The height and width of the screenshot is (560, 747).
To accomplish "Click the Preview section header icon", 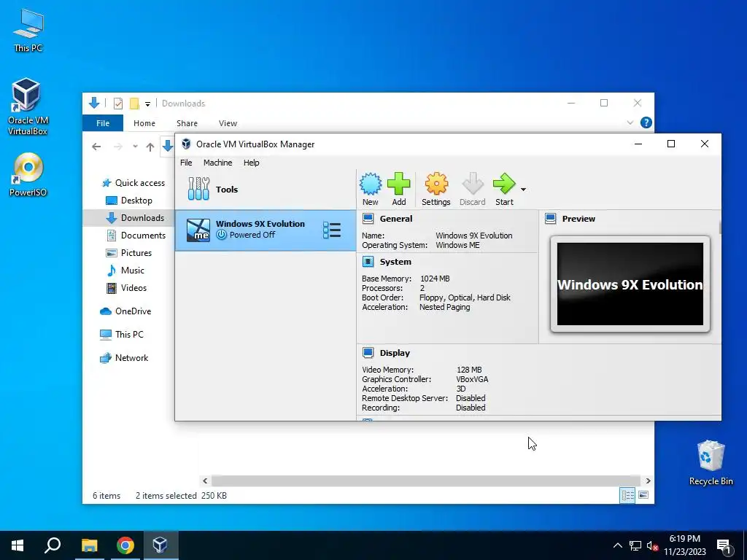I will tap(551, 219).
